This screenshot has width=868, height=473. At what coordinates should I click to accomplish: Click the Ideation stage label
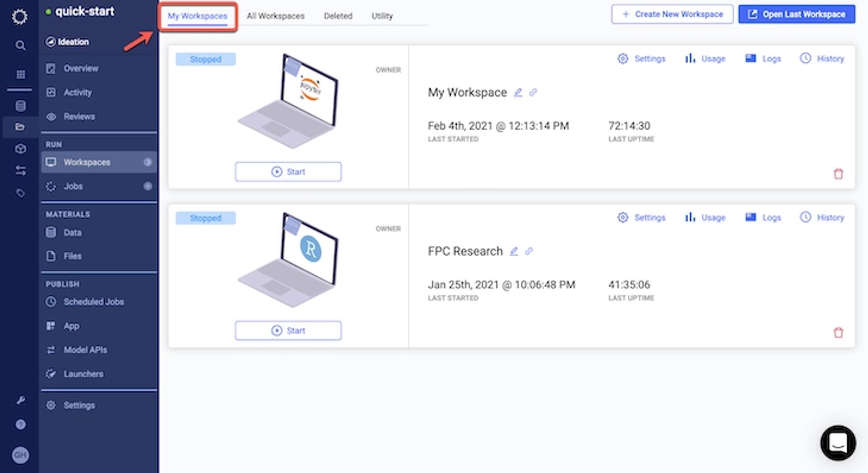coord(68,42)
